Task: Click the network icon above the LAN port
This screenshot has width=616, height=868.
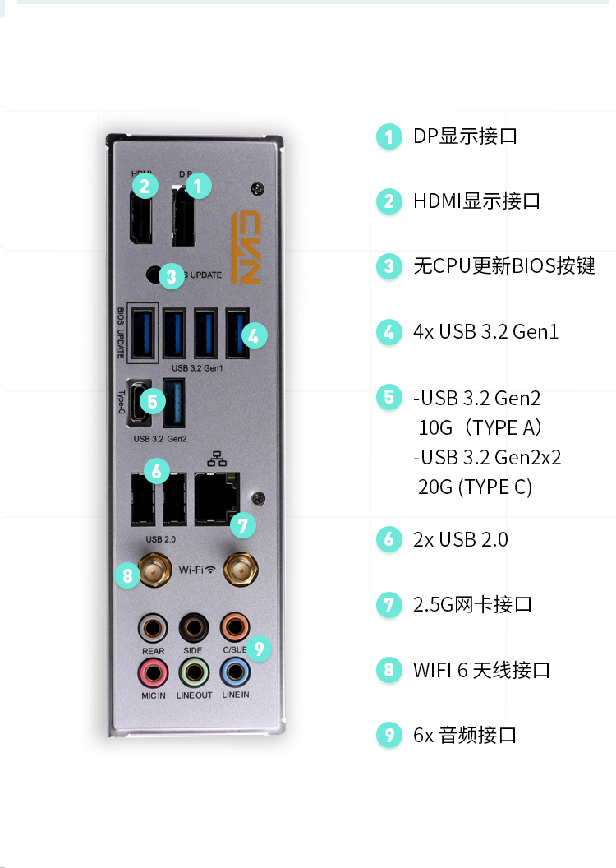Action: pos(217,459)
